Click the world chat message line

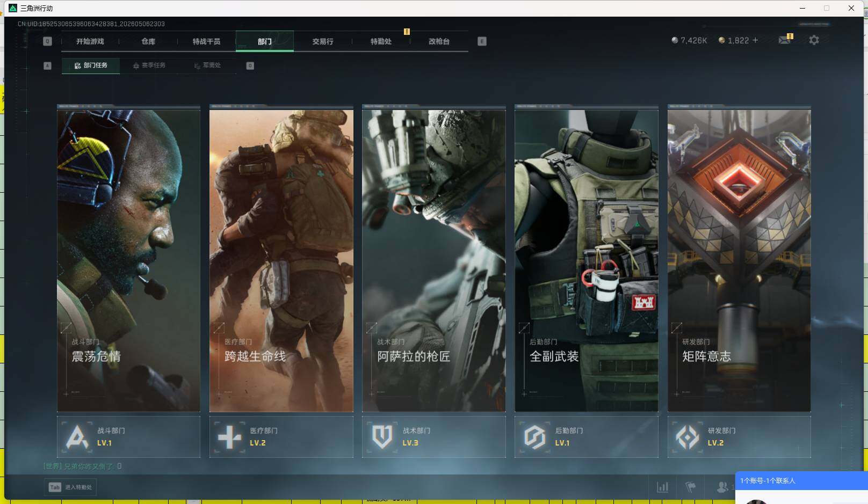83,466
